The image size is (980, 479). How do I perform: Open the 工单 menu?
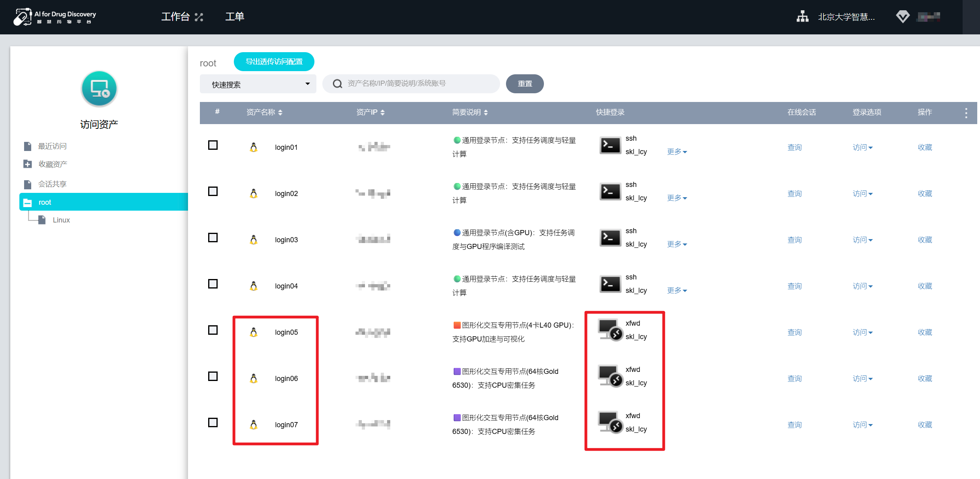click(x=235, y=17)
